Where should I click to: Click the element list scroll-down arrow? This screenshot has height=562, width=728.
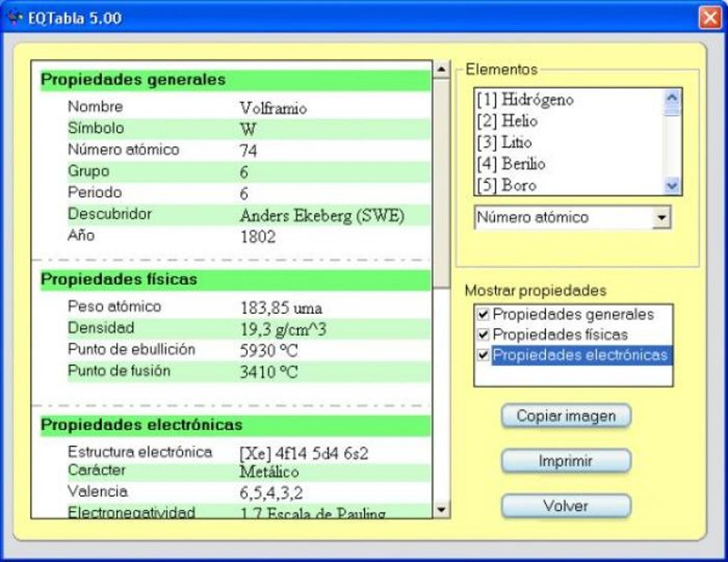672,185
